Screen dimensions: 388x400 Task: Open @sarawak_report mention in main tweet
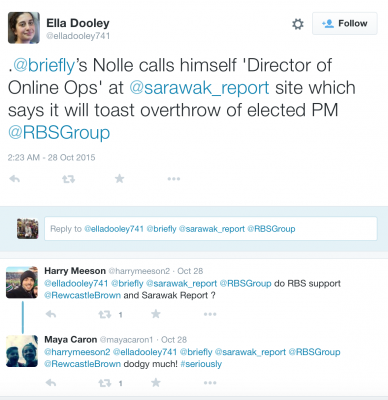coord(199,88)
